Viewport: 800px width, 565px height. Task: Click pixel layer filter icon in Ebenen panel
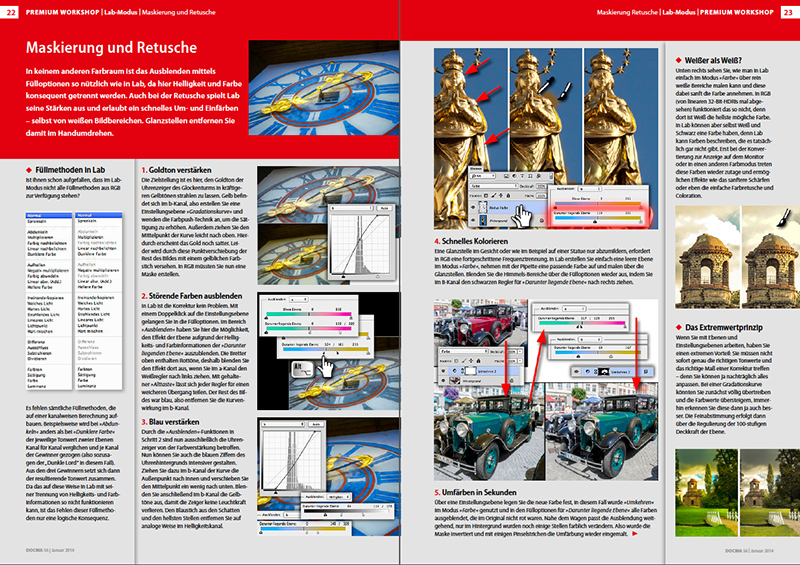(506, 176)
